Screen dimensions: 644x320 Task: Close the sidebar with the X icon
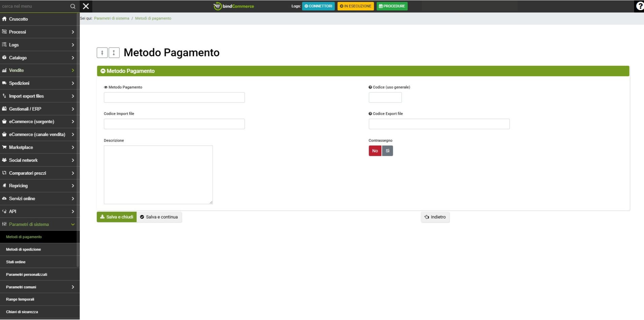[x=86, y=6]
